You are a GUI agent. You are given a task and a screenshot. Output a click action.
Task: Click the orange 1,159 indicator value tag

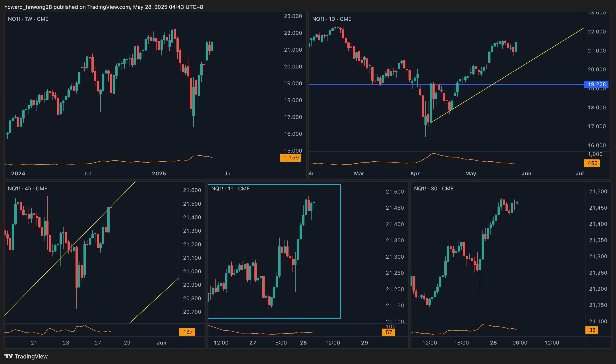pos(291,158)
